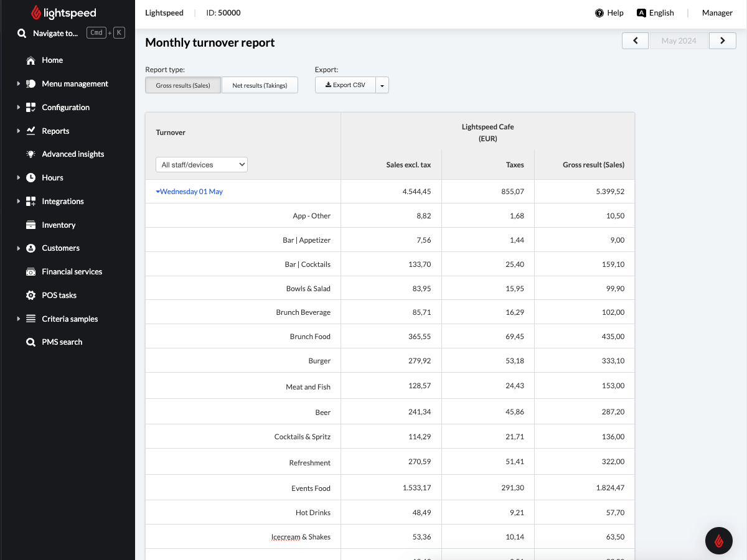747x560 pixels.
Task: Click the Configuration grid icon
Action: click(x=31, y=108)
